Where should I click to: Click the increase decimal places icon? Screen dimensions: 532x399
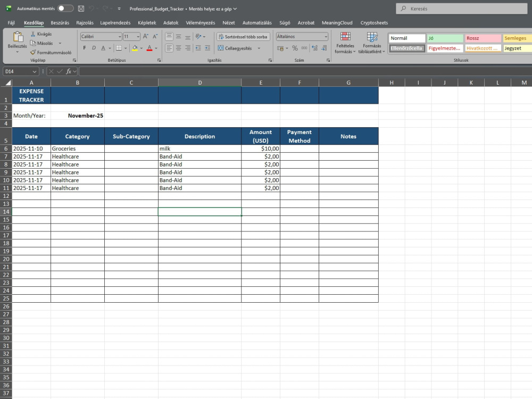pos(315,48)
